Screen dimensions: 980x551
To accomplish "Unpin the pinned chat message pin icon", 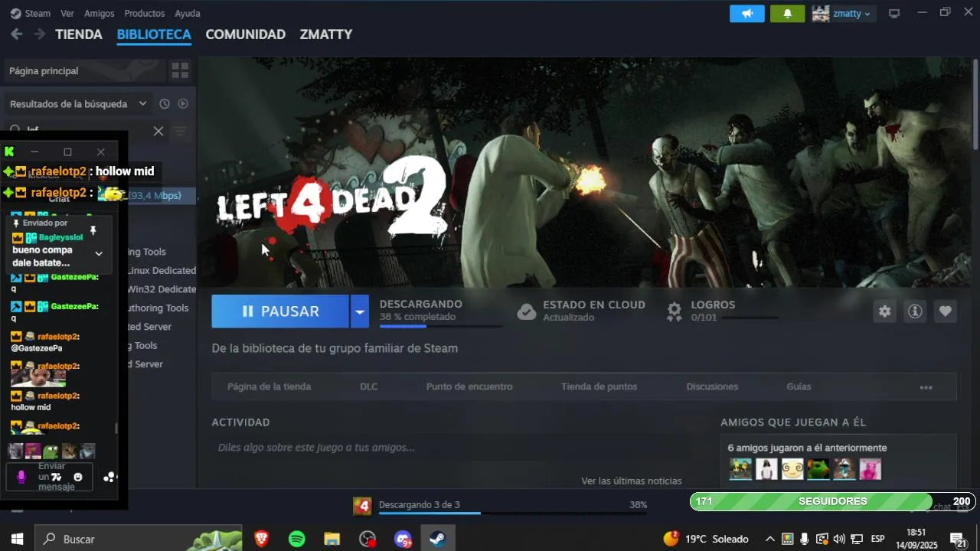I will 93,230.
